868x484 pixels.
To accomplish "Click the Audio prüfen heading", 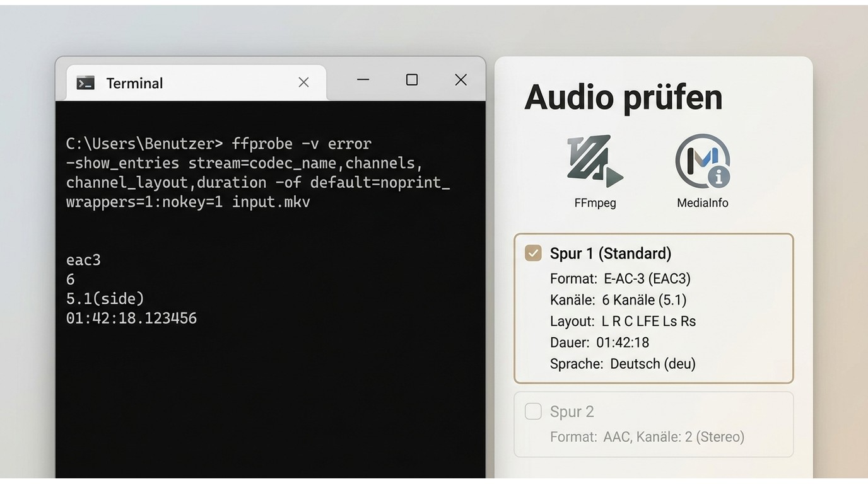I will 623,97.
